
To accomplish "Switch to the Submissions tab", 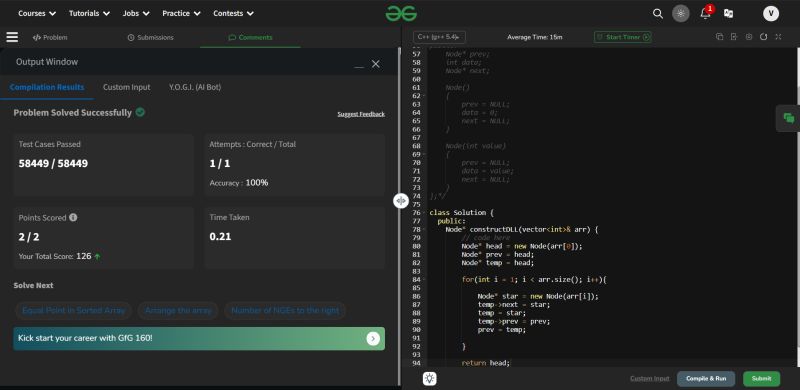I will pos(151,37).
